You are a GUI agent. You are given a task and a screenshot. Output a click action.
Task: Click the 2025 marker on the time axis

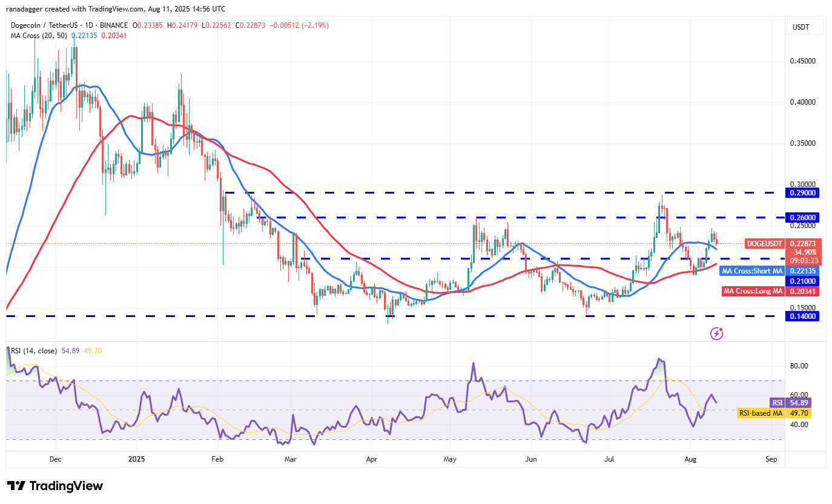[136, 459]
